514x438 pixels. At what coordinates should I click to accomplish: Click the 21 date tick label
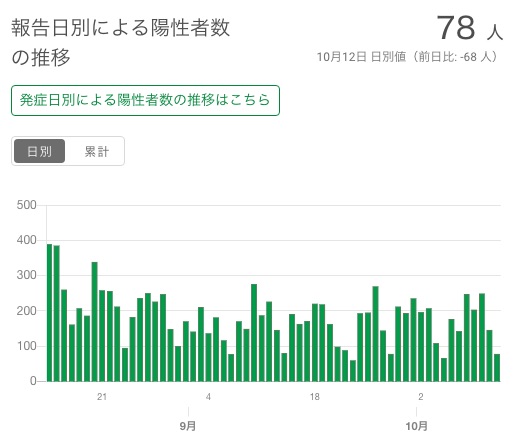coord(102,397)
